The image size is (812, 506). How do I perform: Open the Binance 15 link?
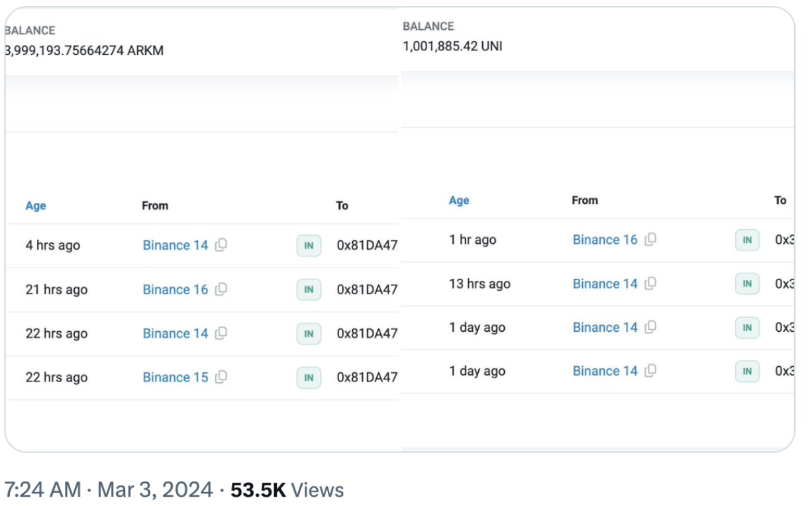pyautogui.click(x=176, y=377)
